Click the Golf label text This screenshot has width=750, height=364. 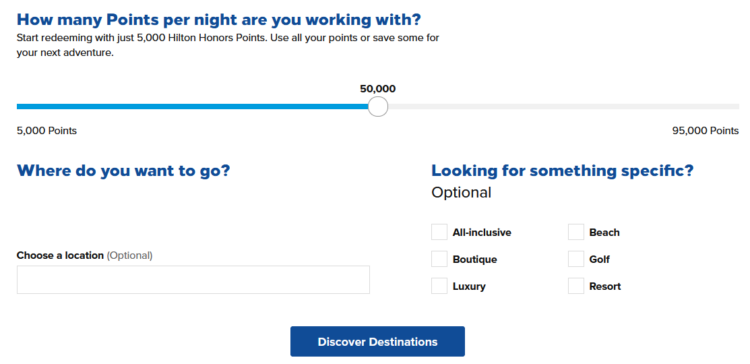(x=599, y=260)
